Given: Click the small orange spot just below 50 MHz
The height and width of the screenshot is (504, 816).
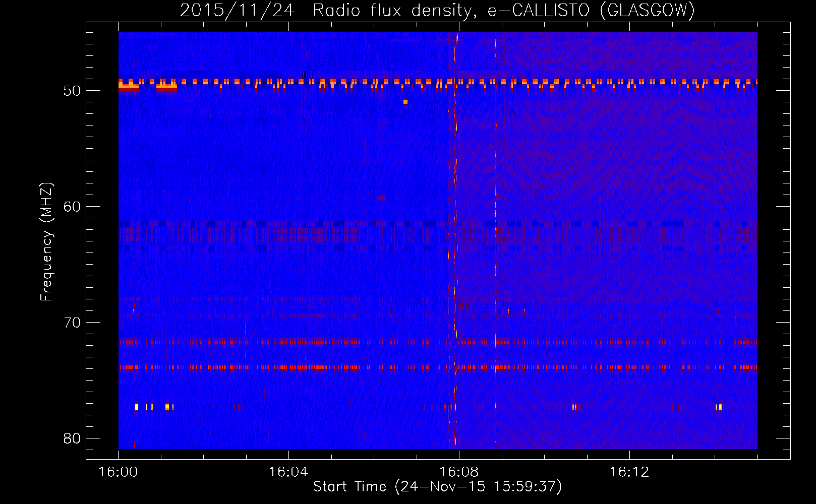Looking at the screenshot, I should (405, 102).
